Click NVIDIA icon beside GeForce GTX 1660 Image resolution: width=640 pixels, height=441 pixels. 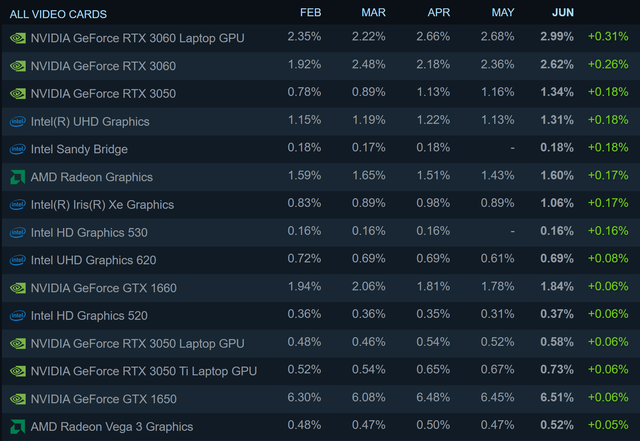(17, 288)
